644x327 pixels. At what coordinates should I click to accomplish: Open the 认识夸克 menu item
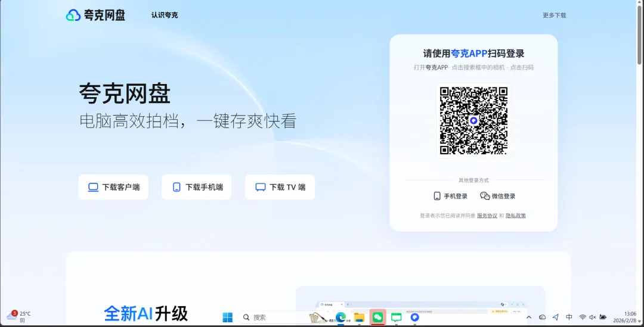coord(165,15)
